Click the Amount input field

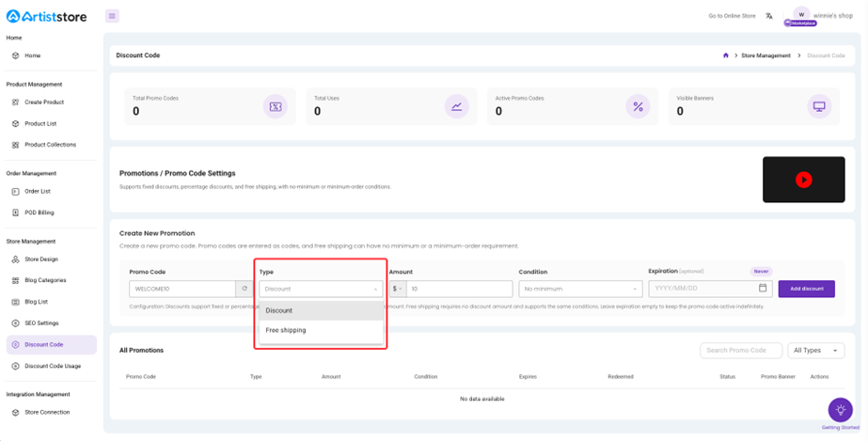[460, 289]
